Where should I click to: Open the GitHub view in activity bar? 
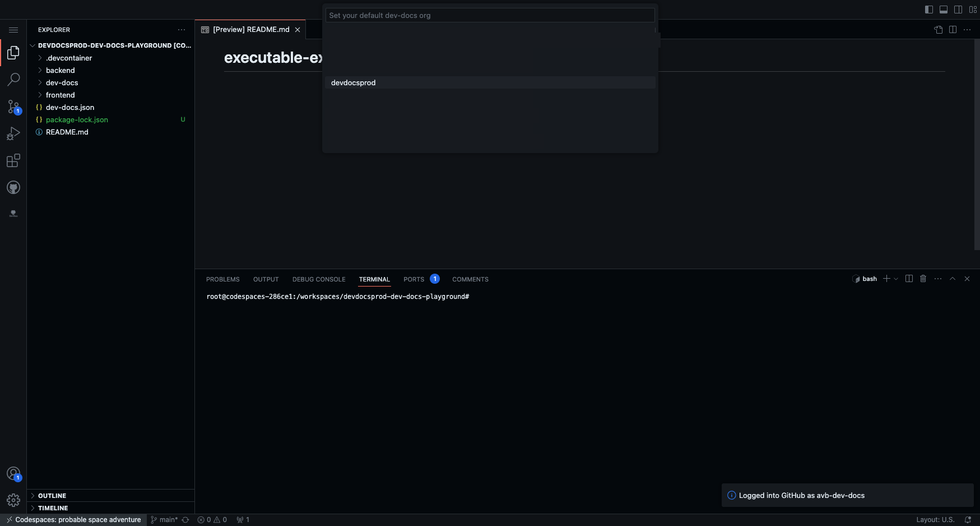pyautogui.click(x=13, y=187)
